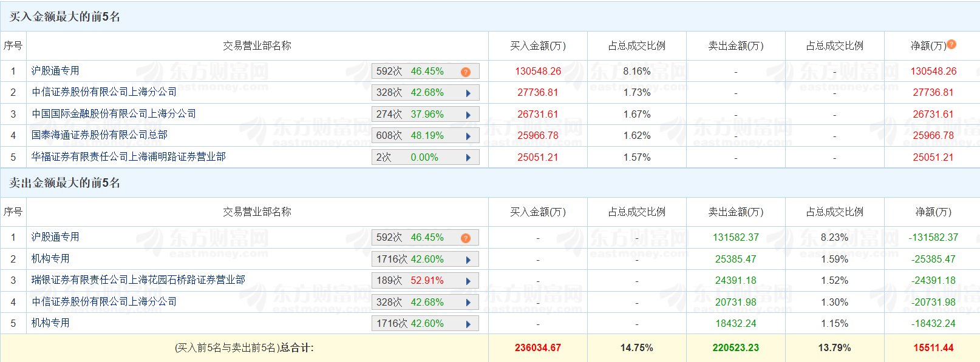
Task: Open 瑞银证券上海花园石桥路证券营业部 link
Action: [x=138, y=280]
